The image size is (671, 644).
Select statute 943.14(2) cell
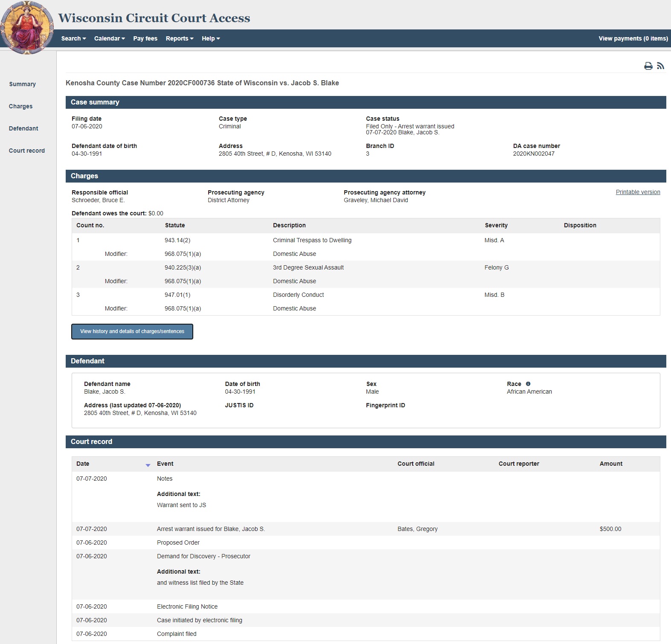[x=177, y=240]
